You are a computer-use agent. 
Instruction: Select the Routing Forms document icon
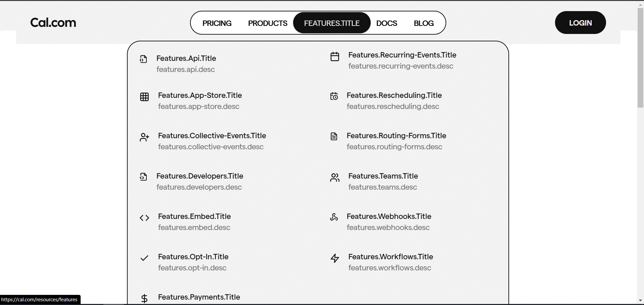334,137
